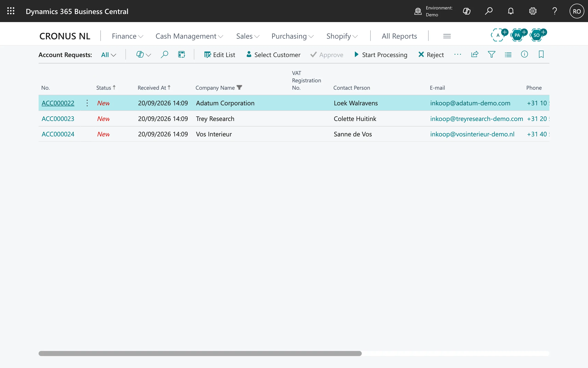588x368 pixels.
Task: Click the VAT Registration No. column header
Action: [x=306, y=80]
